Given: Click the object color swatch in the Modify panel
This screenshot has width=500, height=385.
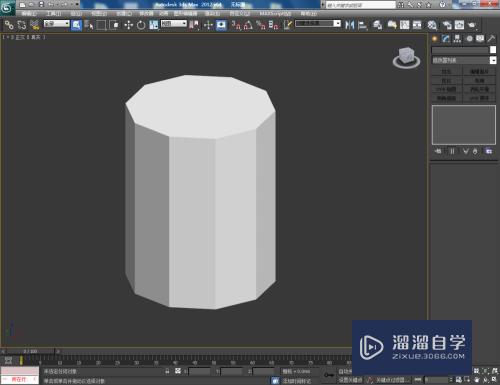Looking at the screenshot, I should pyautogui.click(x=493, y=50).
